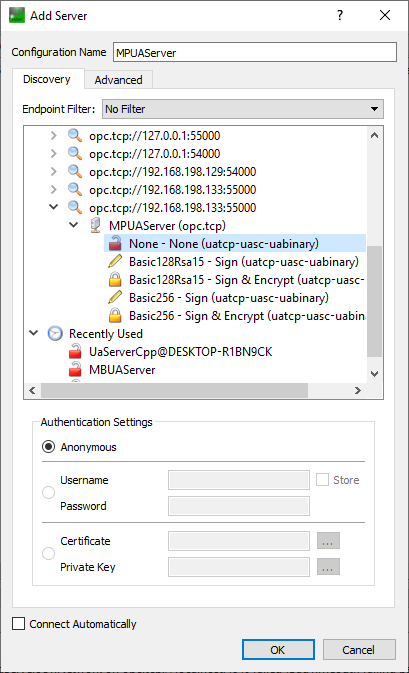Click the Cancel button
This screenshot has width=409, height=673.
pyautogui.click(x=359, y=650)
